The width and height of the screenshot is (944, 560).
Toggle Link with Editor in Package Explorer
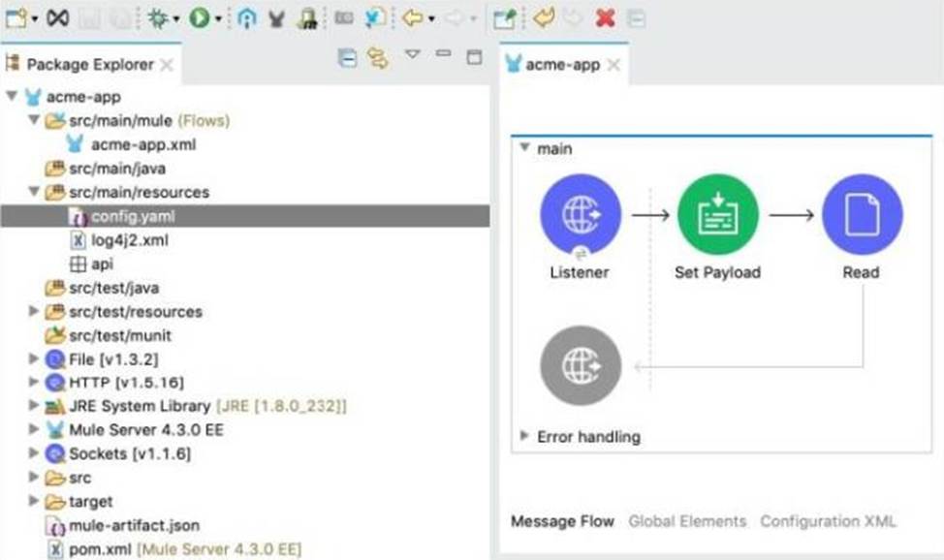coord(378,58)
